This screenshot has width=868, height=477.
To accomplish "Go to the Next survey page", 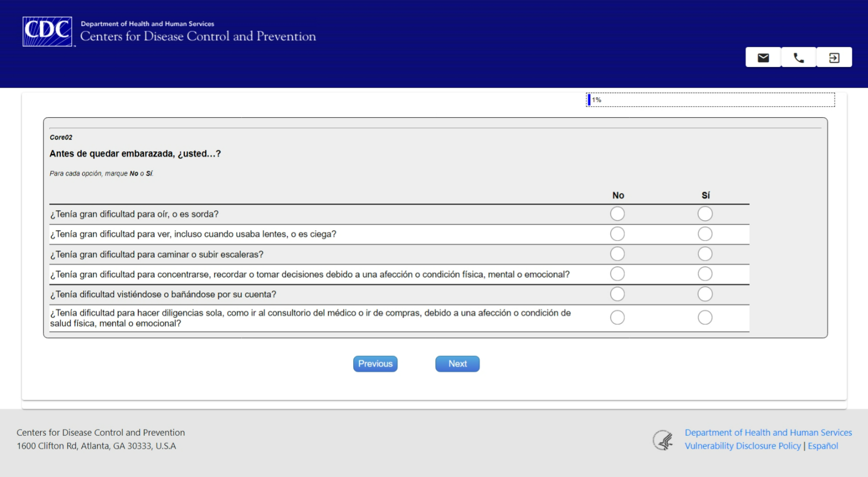I will point(457,364).
